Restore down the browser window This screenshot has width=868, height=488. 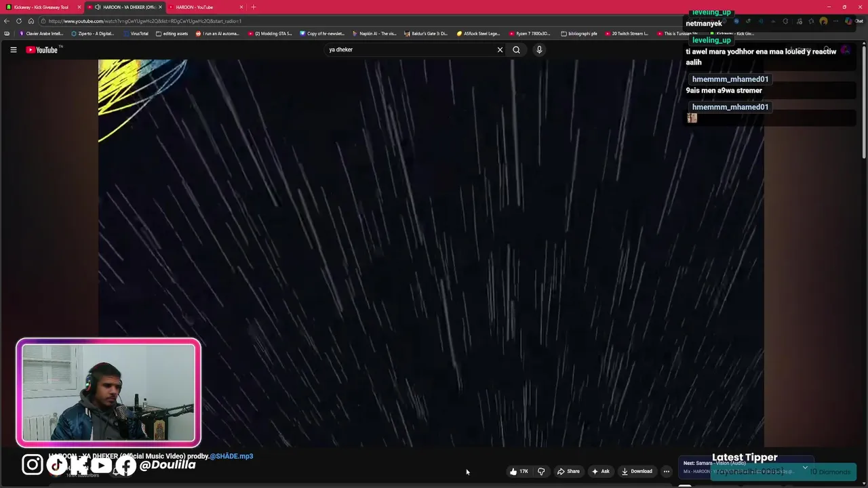click(844, 7)
